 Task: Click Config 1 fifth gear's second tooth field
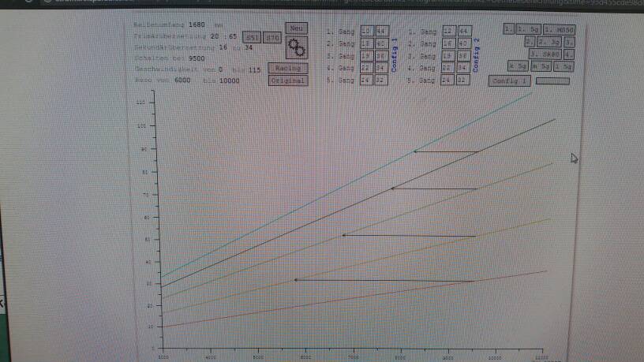[x=381, y=80]
